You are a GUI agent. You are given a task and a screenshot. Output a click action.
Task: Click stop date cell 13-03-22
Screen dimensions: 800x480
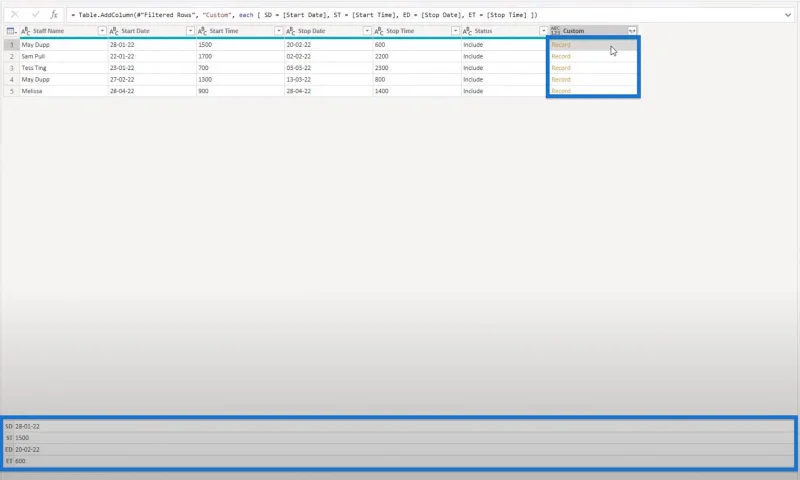[328, 80]
